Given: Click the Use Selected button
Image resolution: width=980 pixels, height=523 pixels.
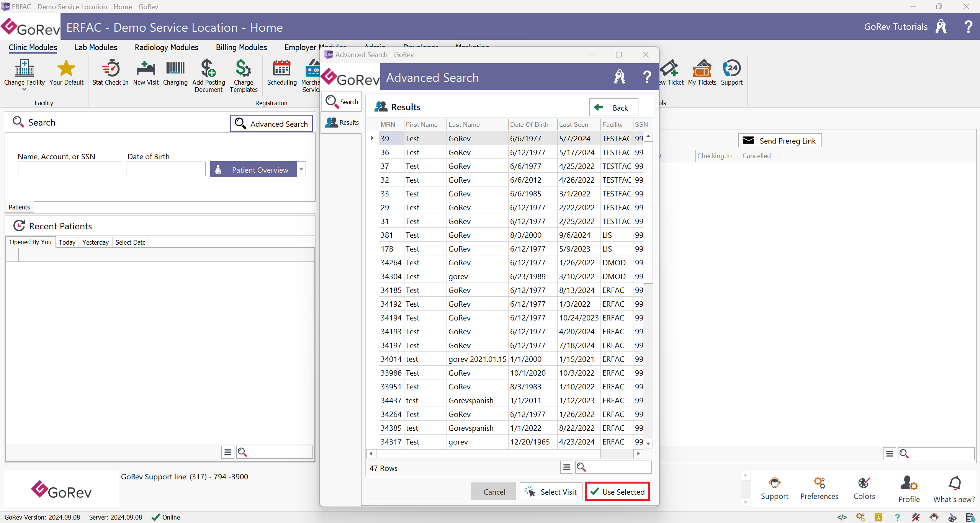Looking at the screenshot, I should pyautogui.click(x=617, y=492).
